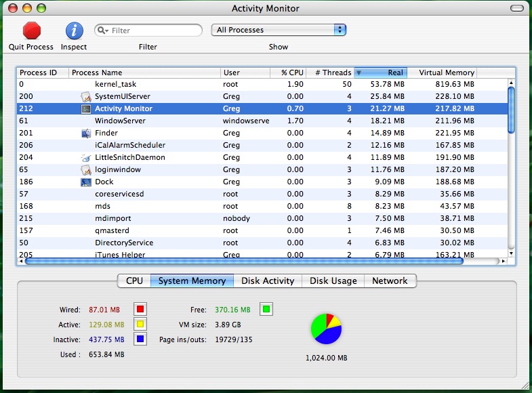This screenshot has width=532, height=393.
Task: Select the SystemUIServer process icon
Action: [x=86, y=97]
